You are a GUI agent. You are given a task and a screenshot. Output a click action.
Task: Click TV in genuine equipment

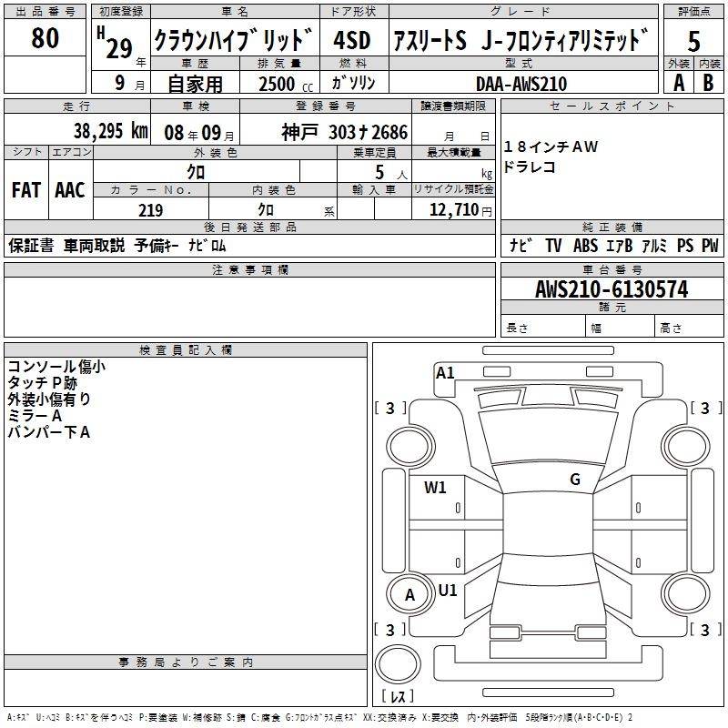[x=553, y=246]
